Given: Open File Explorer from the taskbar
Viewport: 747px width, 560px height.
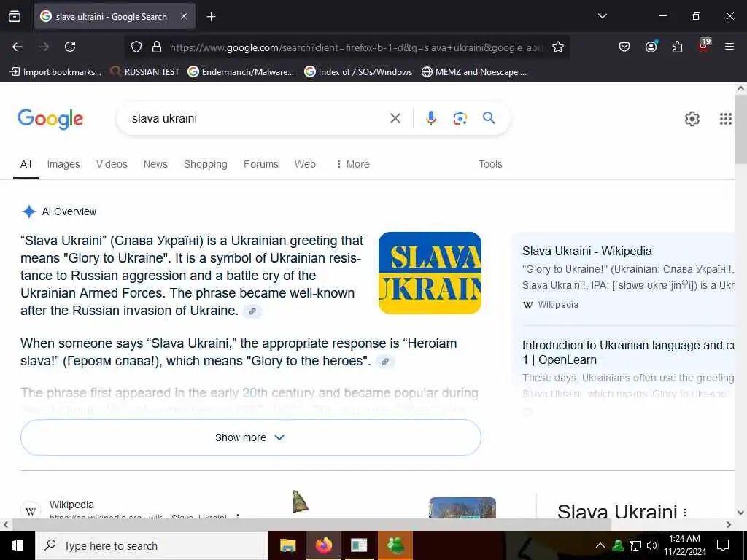Looking at the screenshot, I should (287, 545).
